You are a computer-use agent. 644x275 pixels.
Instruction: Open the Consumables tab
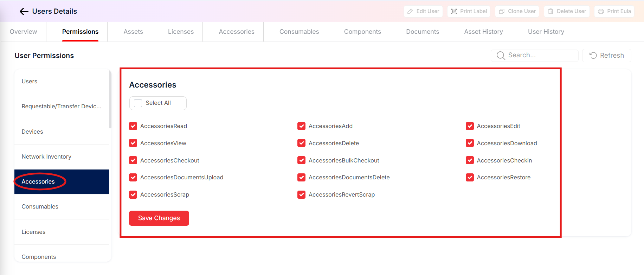299,32
